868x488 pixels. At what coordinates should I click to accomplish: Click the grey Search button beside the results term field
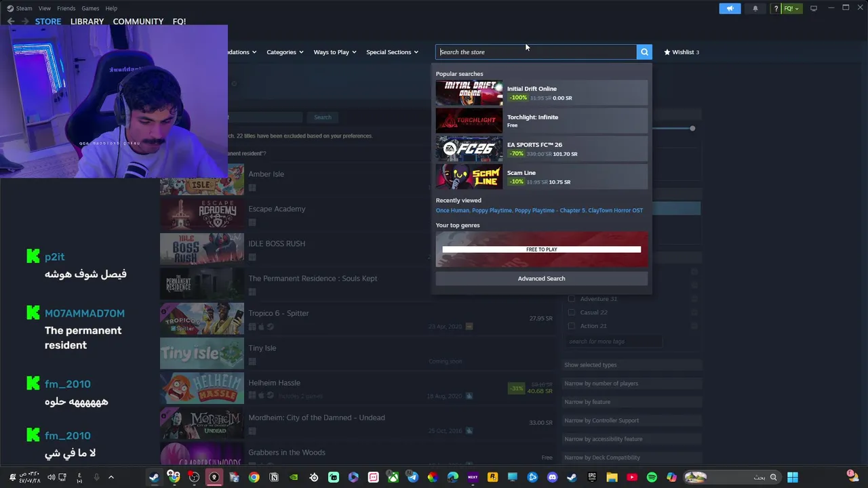[322, 117]
